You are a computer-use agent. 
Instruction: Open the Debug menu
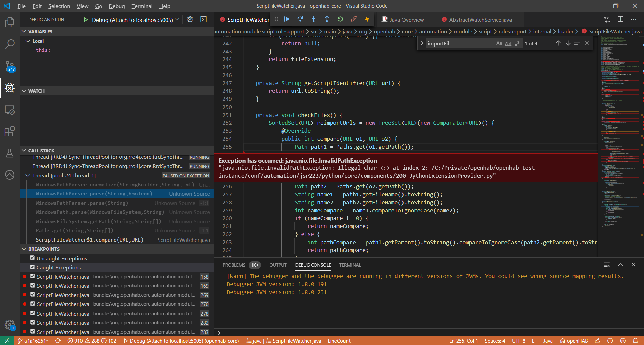pos(116,6)
